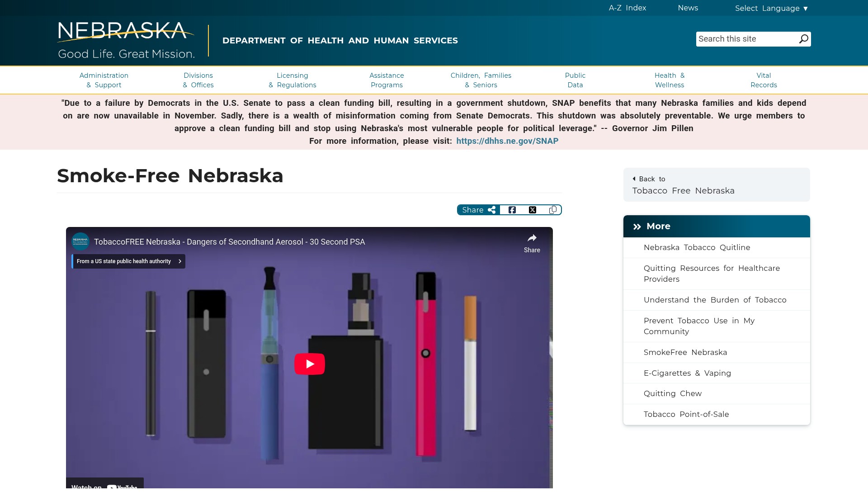Click the search magnifier icon
The width and height of the screenshot is (868, 501).
coord(803,39)
